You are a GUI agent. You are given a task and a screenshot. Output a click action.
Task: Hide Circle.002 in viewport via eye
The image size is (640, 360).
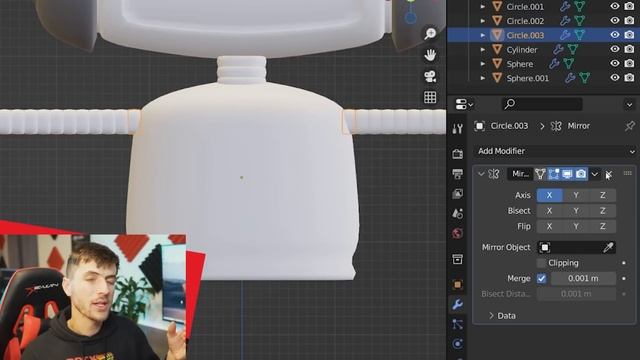[x=615, y=20]
